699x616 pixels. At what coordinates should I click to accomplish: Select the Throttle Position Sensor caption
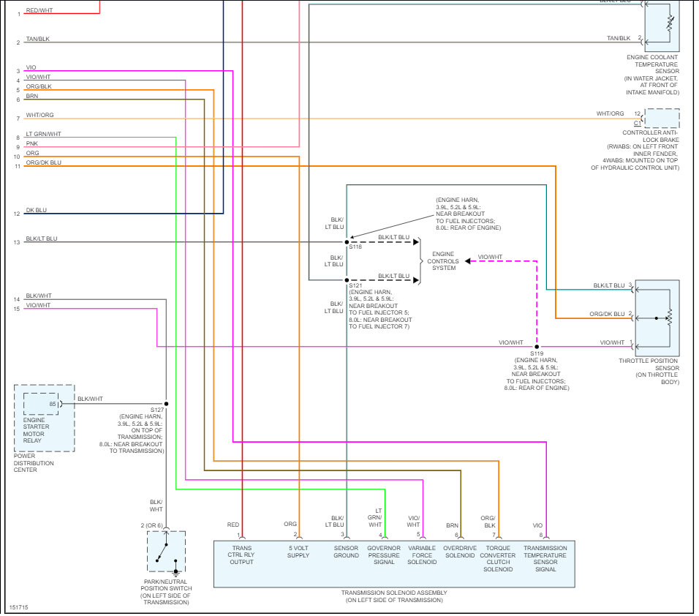[x=649, y=371]
